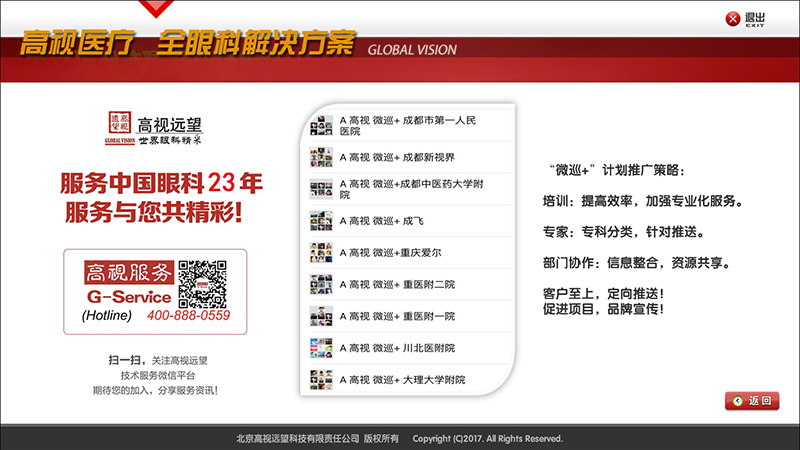Open group avatar for 成都中医药大学附院

(321, 189)
